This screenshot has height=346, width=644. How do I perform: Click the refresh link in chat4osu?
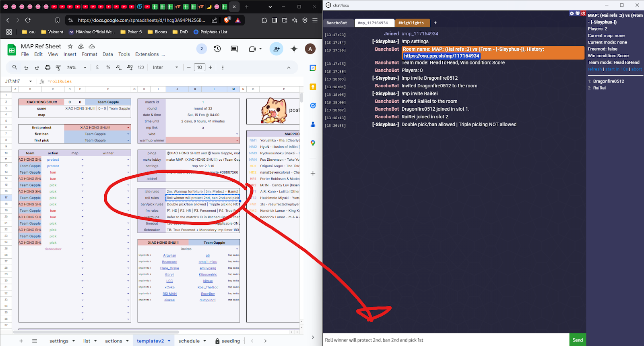click(x=594, y=69)
